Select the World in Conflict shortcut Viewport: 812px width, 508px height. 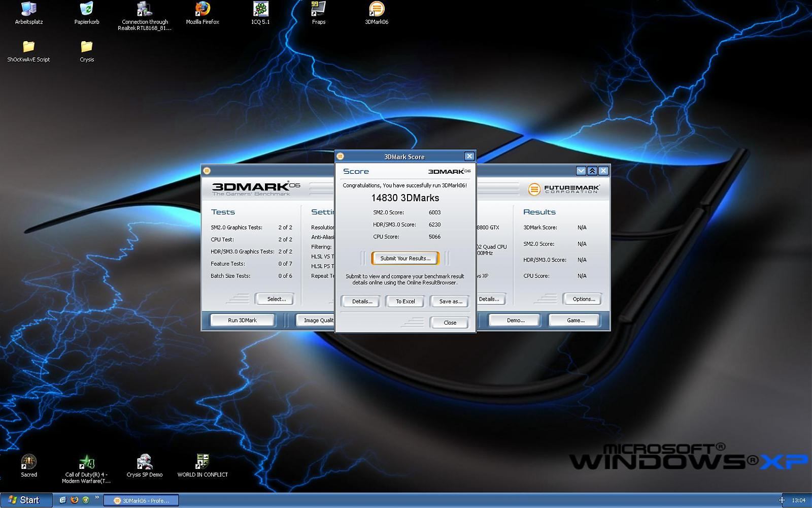click(202, 462)
